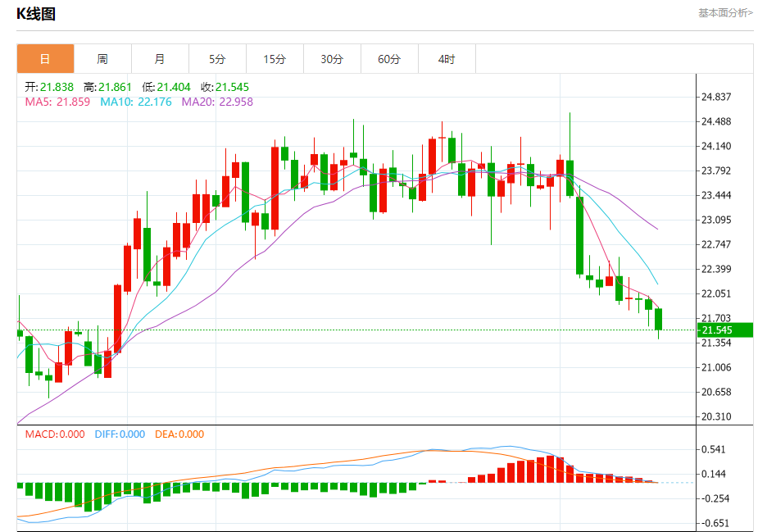The image size is (758, 532).
Task: Click the green 21.545 current price tag
Action: [x=725, y=330]
